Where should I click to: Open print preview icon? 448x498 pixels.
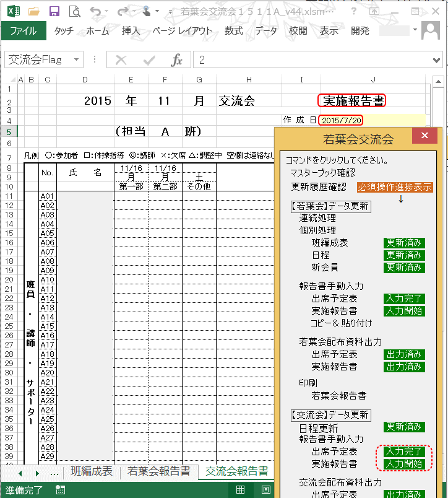(74, 11)
